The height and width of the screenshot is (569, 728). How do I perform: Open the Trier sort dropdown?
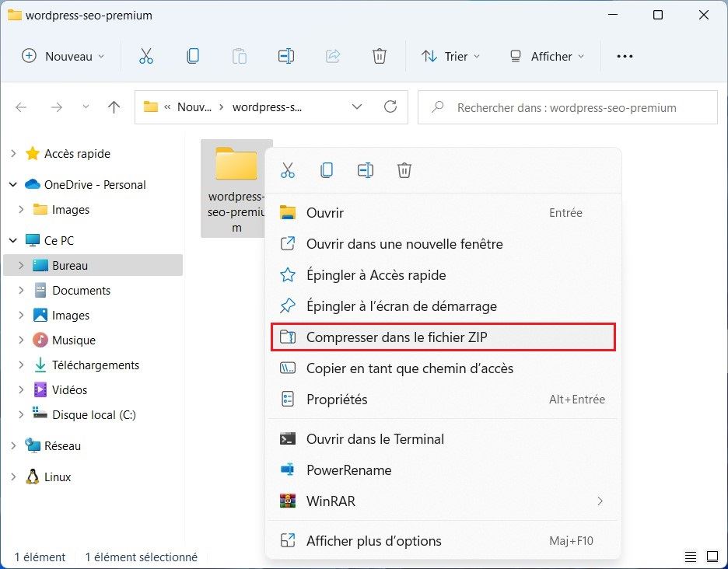pos(450,56)
